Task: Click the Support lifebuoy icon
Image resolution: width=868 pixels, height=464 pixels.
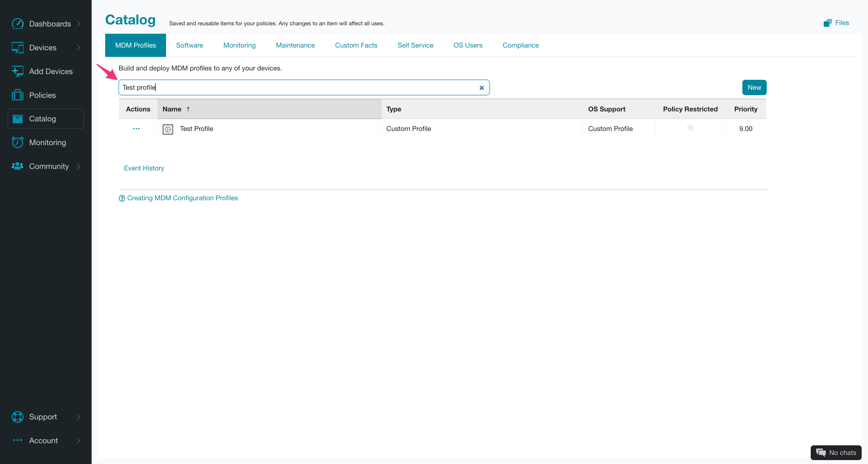Action: pos(17,416)
